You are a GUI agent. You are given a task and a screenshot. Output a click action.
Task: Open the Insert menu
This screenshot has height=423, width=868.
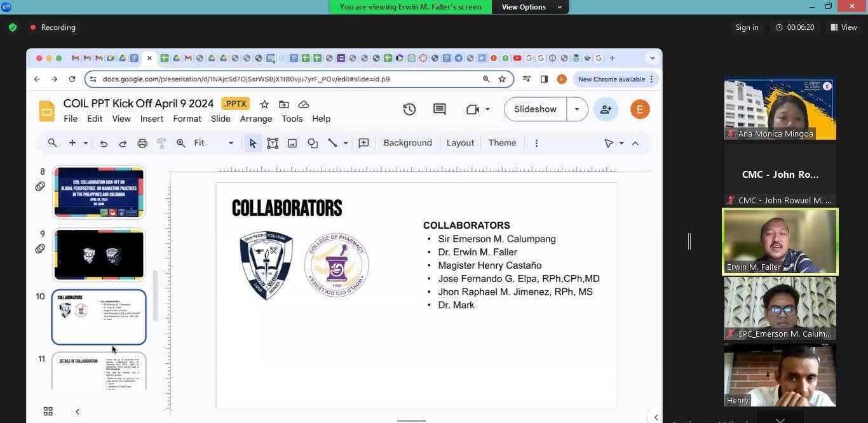pyautogui.click(x=152, y=119)
